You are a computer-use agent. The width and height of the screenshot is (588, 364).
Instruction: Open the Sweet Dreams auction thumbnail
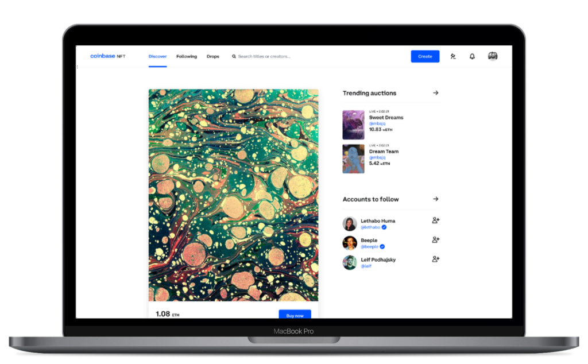coord(353,125)
